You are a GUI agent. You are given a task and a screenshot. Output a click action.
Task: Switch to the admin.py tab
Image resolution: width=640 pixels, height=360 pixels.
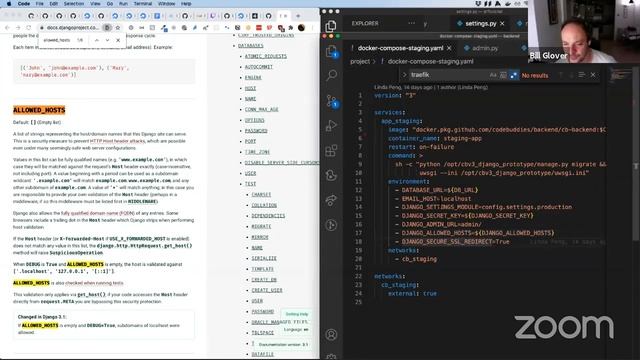tap(485, 48)
